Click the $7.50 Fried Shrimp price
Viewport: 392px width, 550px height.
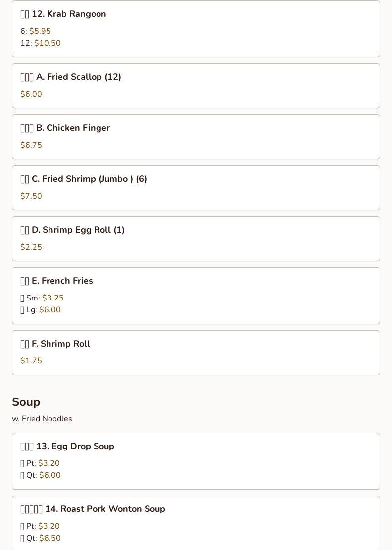(x=31, y=196)
